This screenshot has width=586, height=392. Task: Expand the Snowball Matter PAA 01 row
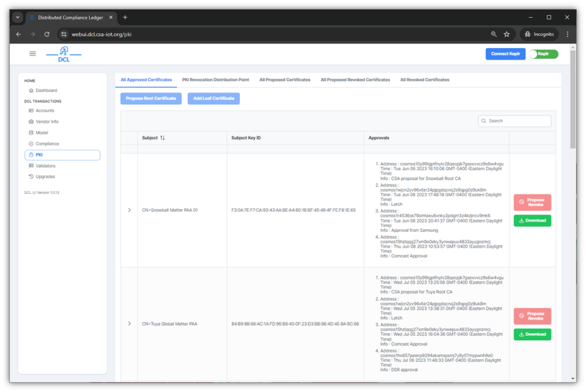(x=129, y=210)
